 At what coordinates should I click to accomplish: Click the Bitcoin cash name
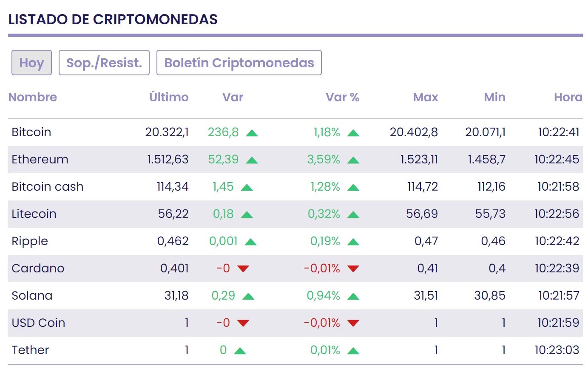click(48, 186)
